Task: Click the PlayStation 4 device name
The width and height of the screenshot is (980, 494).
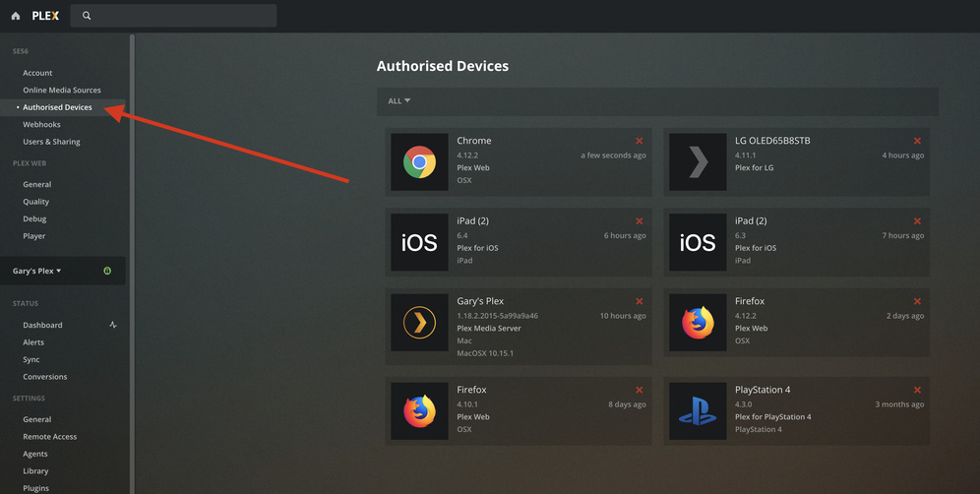Action: coord(763,390)
